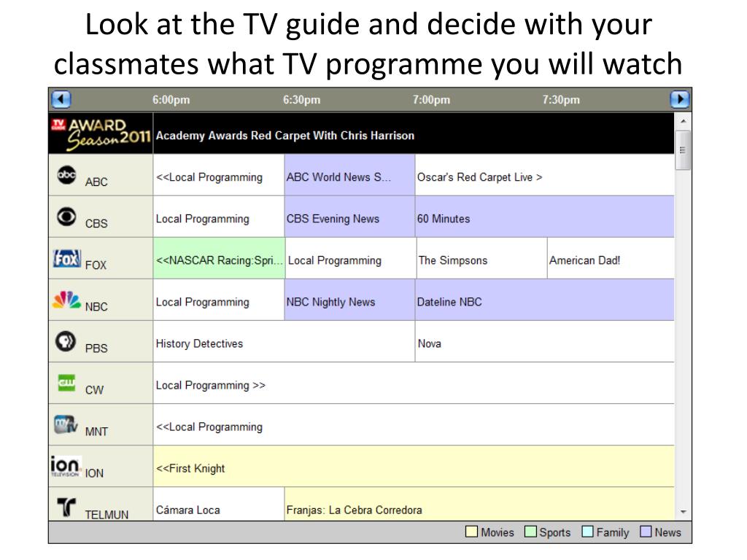Open 60 Minutes listing
Viewport: 747px width, 560px height.
544,217
